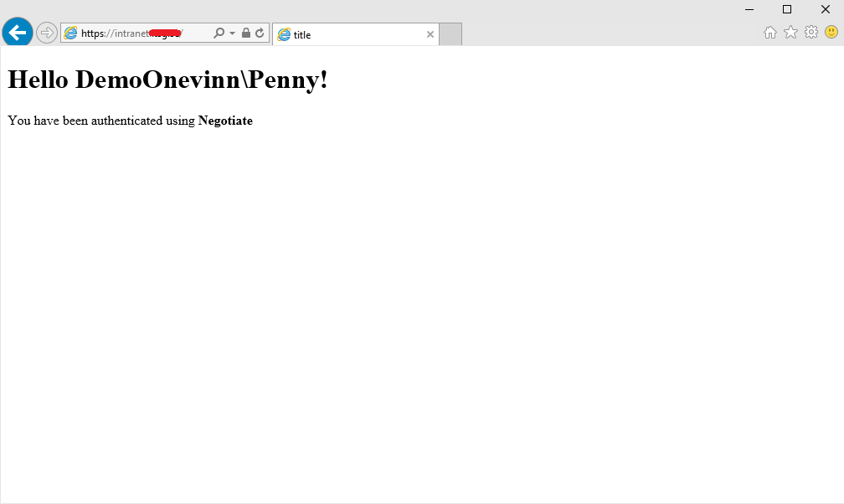Expand the address bar autocomplete dropdown arrow
This screenshot has width=844, height=504.
[x=232, y=33]
